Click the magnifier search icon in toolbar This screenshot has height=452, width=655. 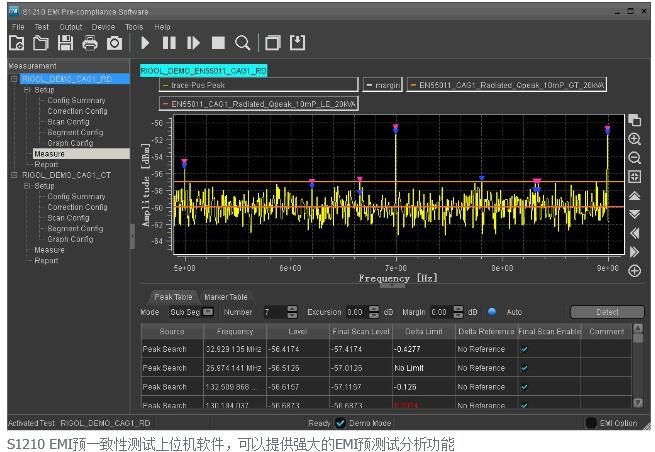[x=242, y=43]
